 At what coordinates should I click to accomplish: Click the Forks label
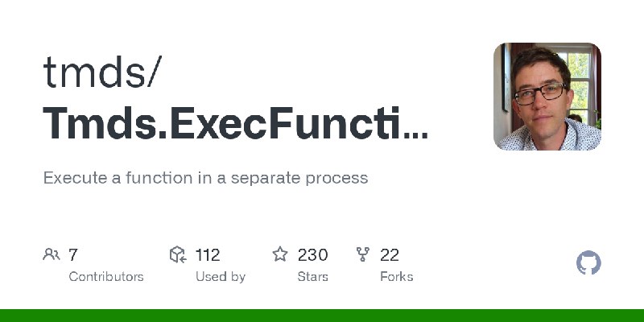(396, 277)
